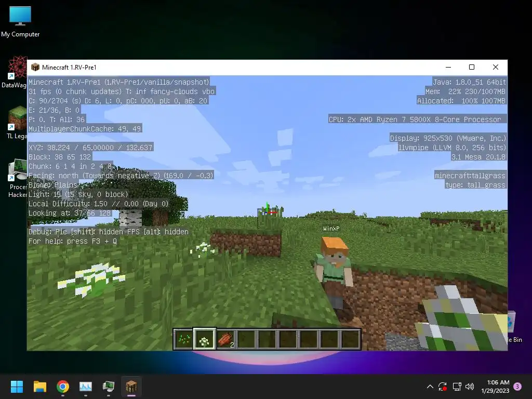This screenshot has width=532, height=399.
Task: Click the targeted tall grass on dirt block
Action: click(270, 218)
